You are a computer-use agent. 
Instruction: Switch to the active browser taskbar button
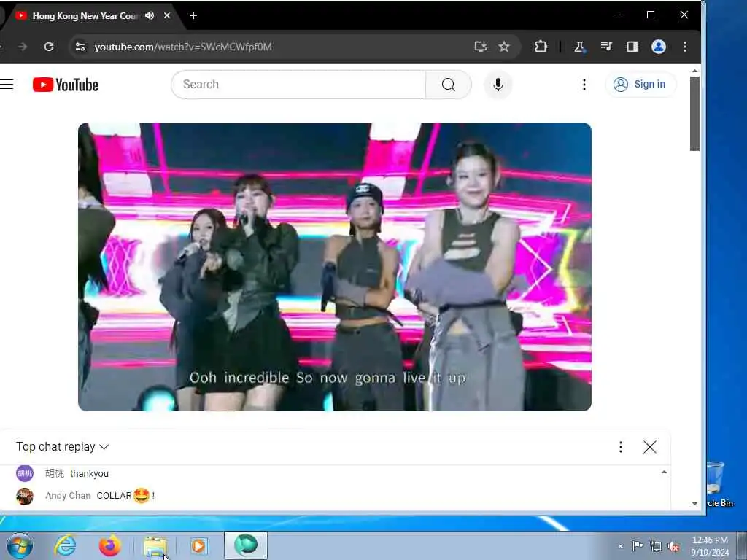[246, 545]
